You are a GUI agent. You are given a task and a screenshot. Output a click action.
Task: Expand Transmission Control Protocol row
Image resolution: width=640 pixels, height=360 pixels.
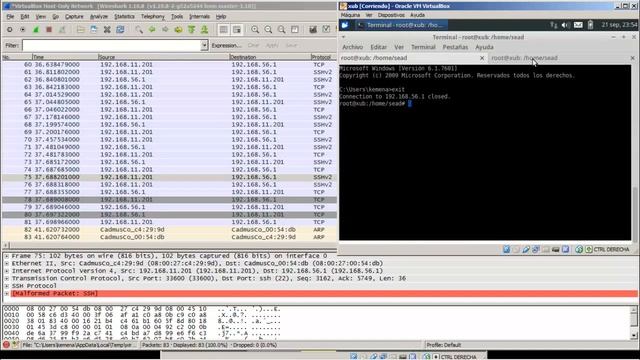coord(7,278)
